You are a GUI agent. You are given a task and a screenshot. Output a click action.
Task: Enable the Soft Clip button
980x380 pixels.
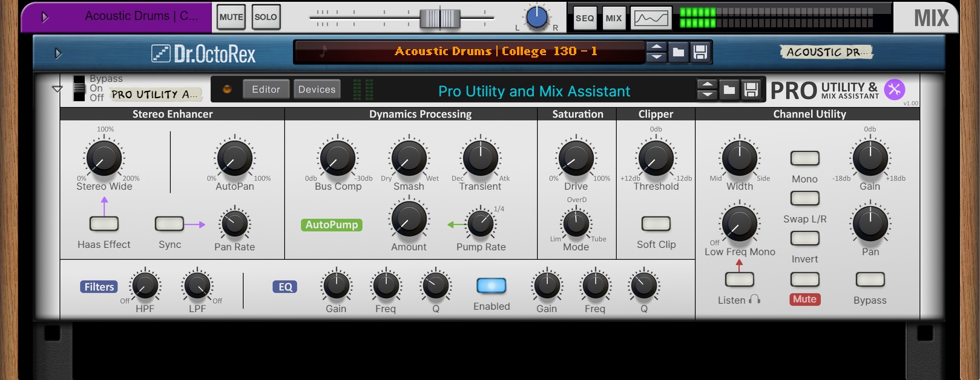click(656, 224)
